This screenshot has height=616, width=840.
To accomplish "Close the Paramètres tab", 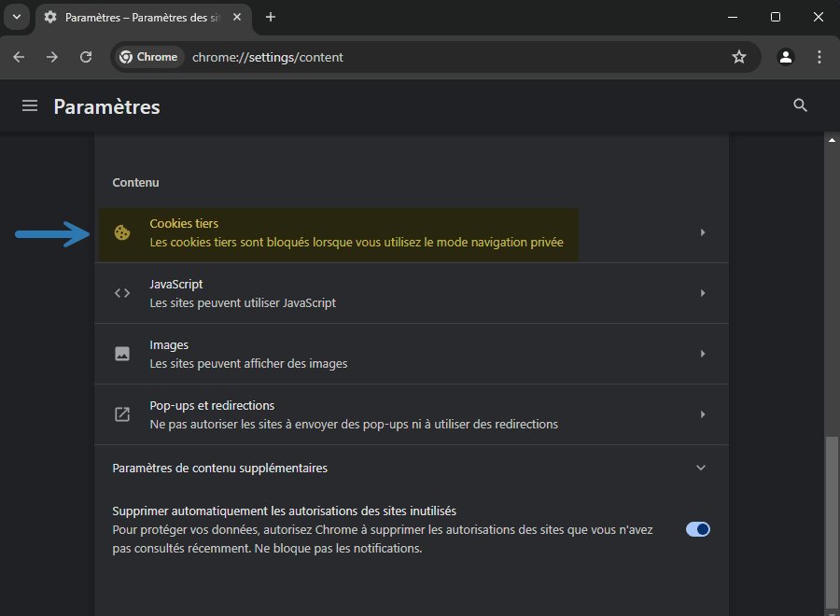I will 237,17.
